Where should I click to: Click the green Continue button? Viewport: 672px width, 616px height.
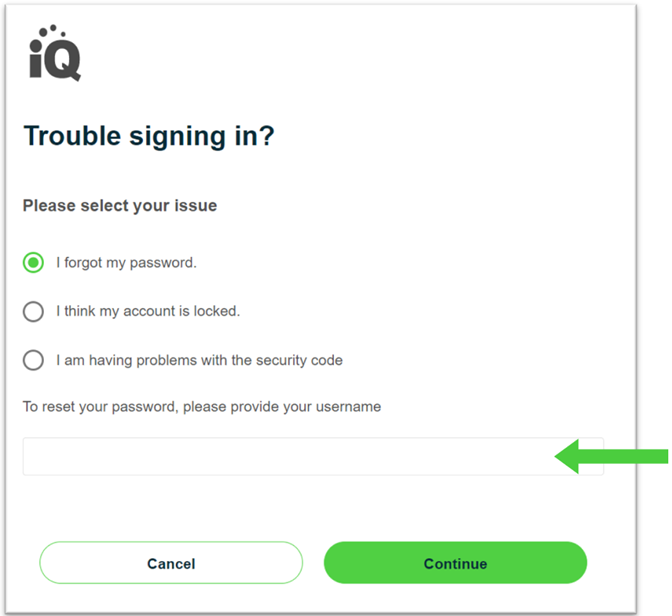455,563
